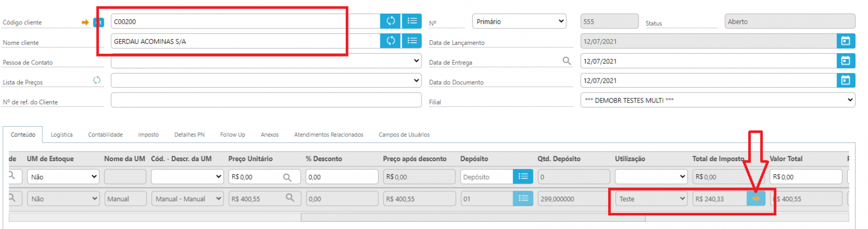Image resolution: width=868 pixels, height=229 pixels.
Task: Open list icon beside Nome cliente field
Action: click(412, 41)
